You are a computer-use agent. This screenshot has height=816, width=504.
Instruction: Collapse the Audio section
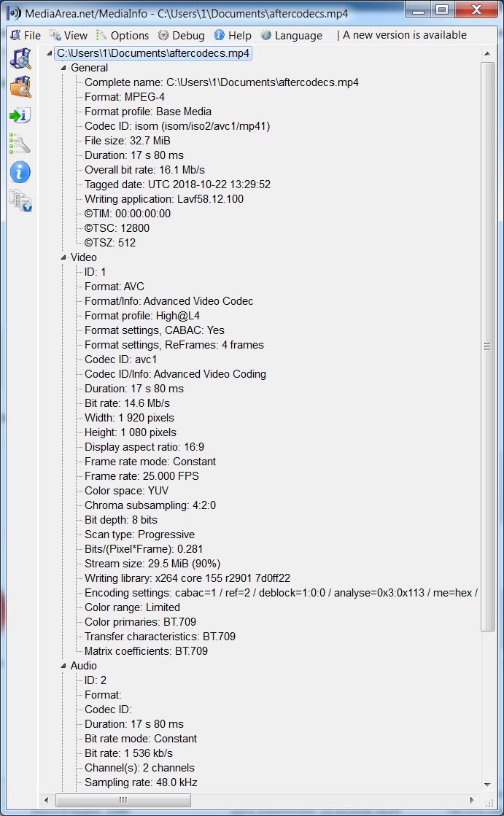click(x=63, y=666)
